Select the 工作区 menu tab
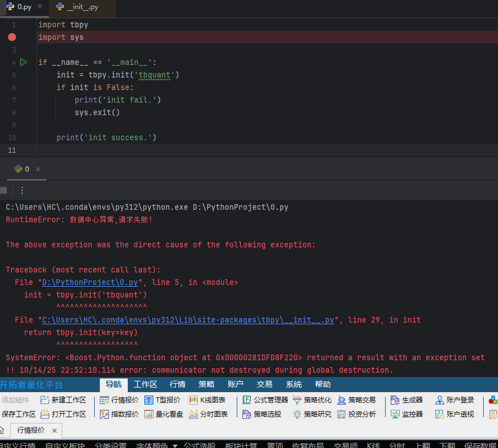This screenshot has height=448, width=498. (145, 385)
